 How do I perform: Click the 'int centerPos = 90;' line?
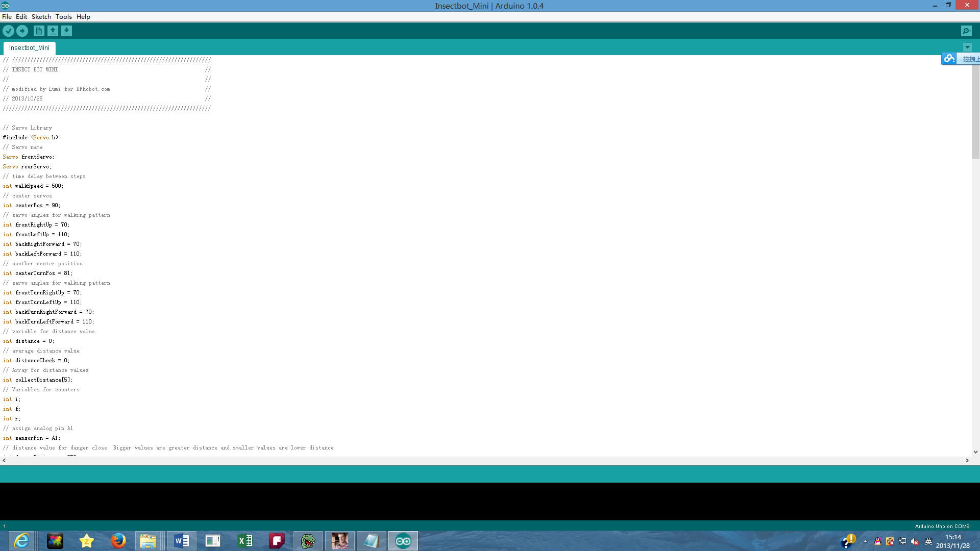pyautogui.click(x=32, y=206)
